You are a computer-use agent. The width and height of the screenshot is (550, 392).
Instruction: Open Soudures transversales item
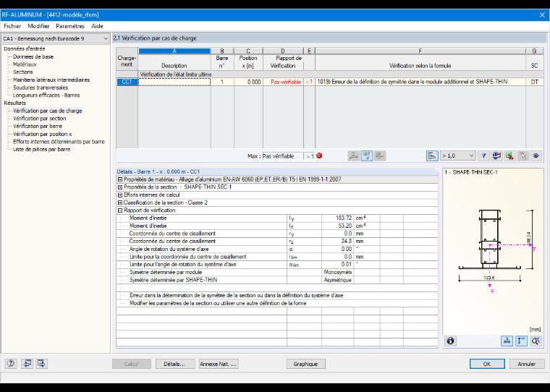click(41, 88)
